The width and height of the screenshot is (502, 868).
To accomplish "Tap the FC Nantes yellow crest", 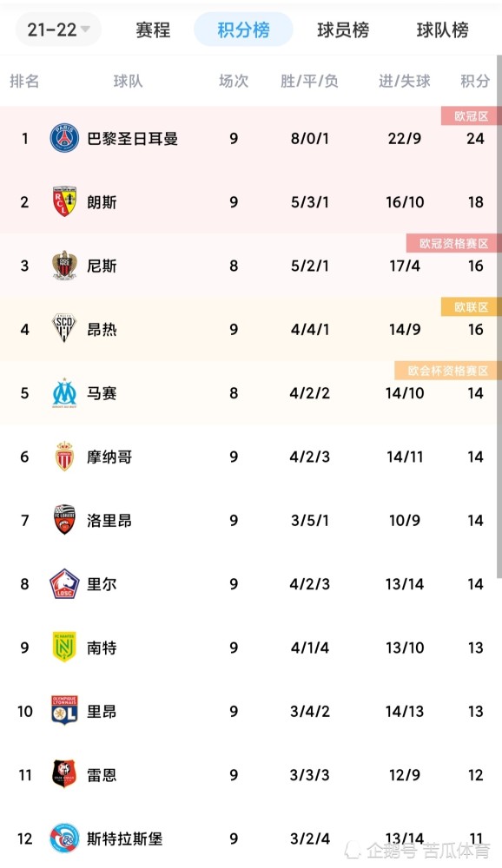I will click(64, 648).
